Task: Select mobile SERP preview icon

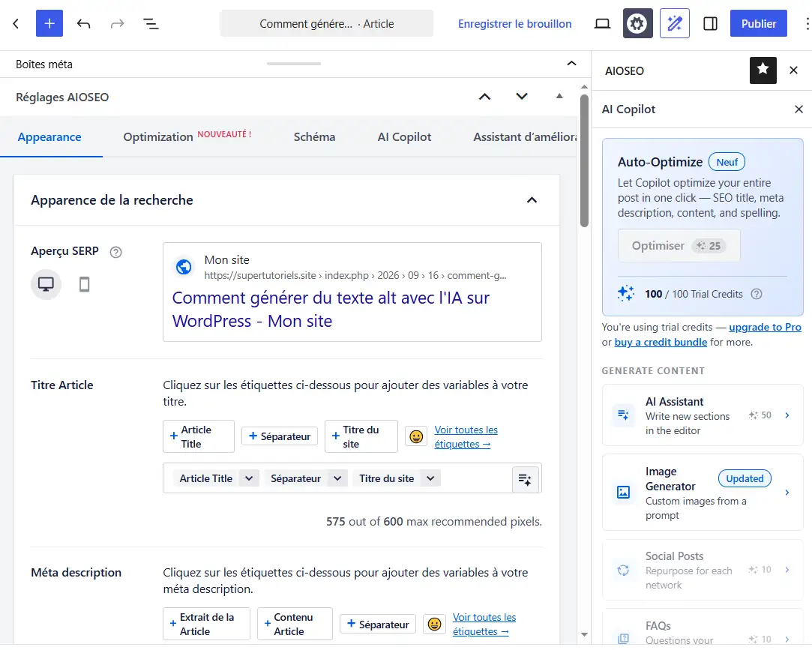Action: (x=85, y=284)
